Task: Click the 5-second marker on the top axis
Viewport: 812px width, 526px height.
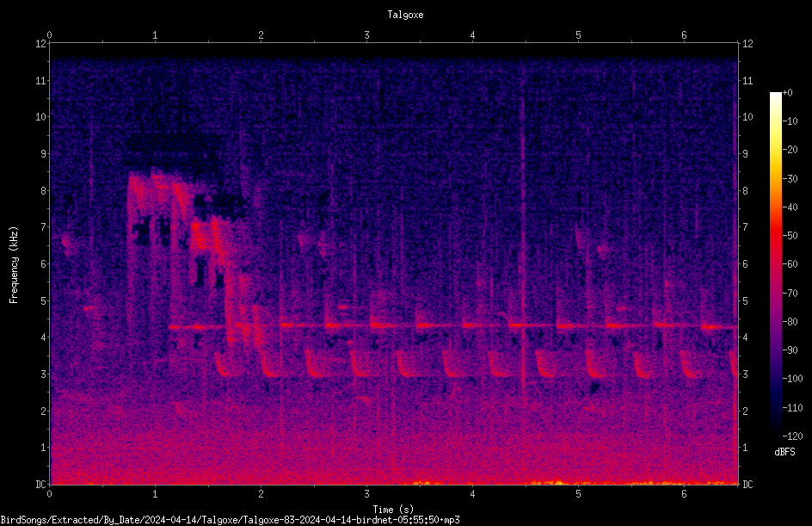Action: tap(578, 35)
